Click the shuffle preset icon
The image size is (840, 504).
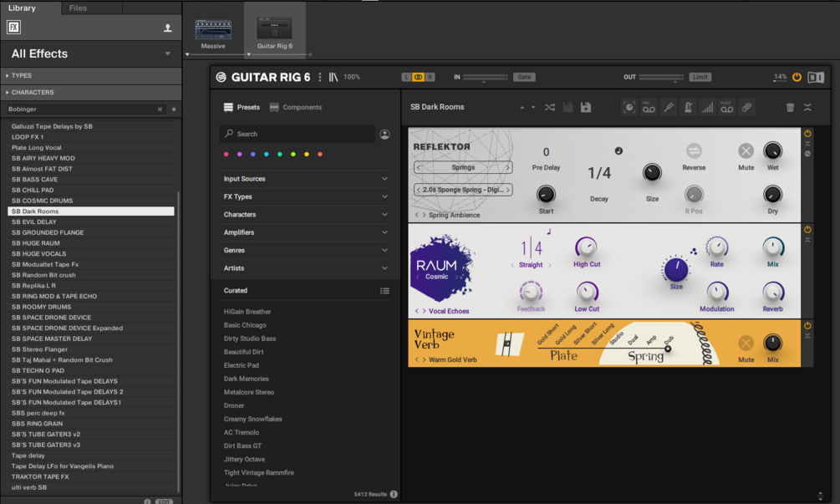(x=550, y=107)
